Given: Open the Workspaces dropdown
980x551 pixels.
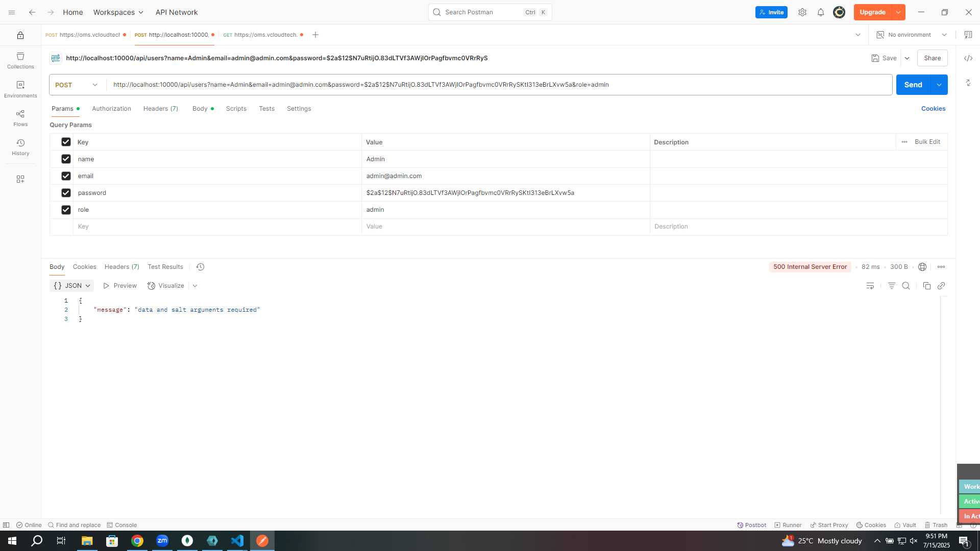Looking at the screenshot, I should (118, 12).
